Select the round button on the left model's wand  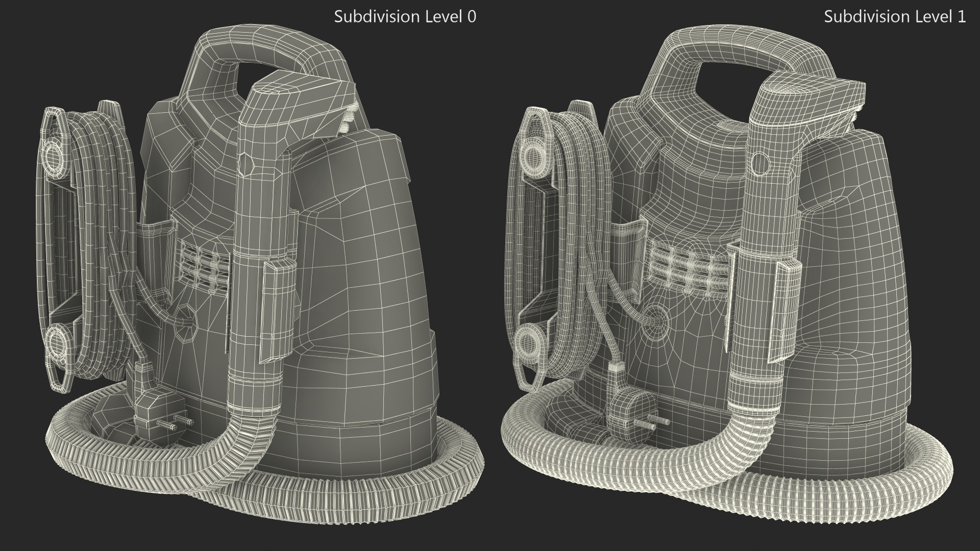tap(247, 164)
